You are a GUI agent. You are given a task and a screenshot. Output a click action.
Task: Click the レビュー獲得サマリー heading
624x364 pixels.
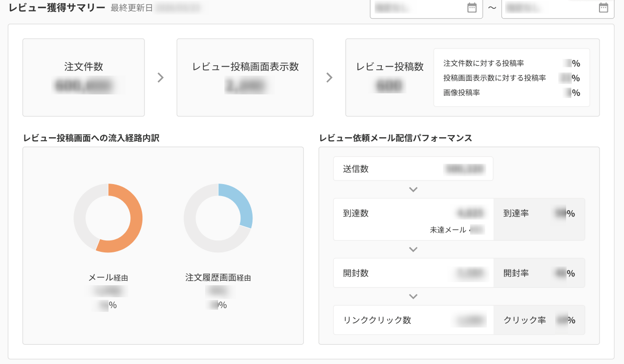(x=57, y=7)
